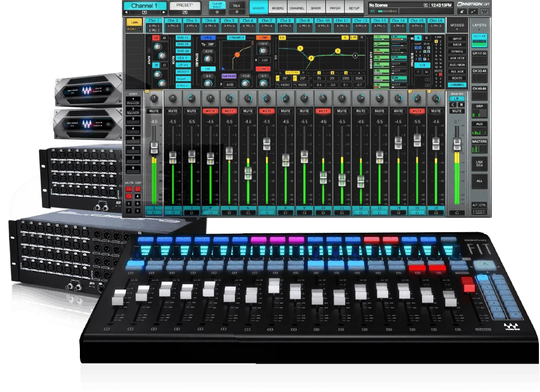Open the PATCH tab

pyautogui.click(x=334, y=9)
